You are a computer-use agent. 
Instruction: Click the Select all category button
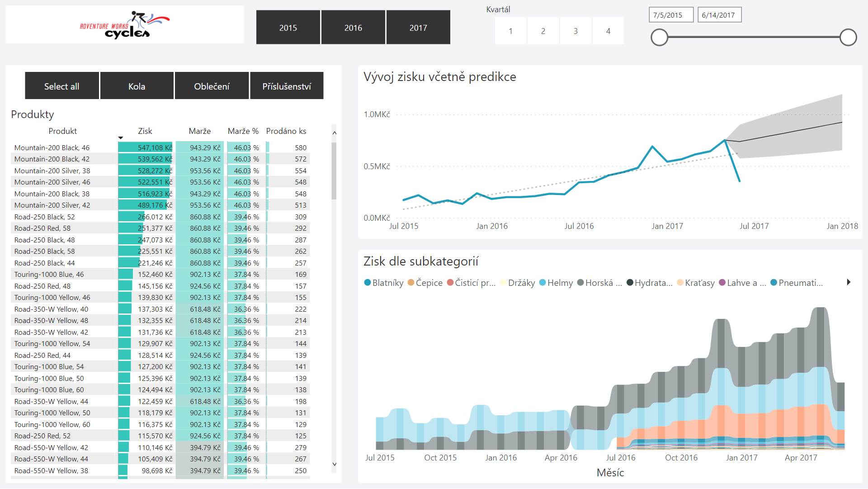61,86
